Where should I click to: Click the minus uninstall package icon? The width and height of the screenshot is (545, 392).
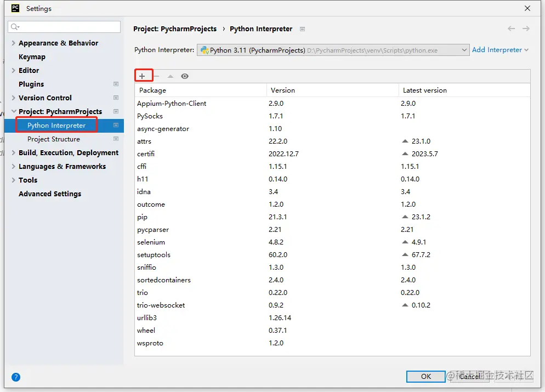click(x=156, y=76)
